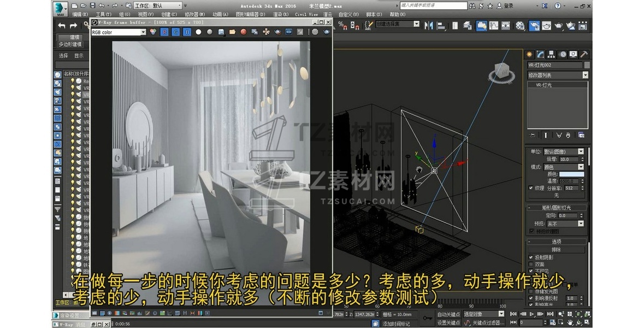Open the 3ds Max application menu
The width and height of the screenshot is (644, 328).
point(61,9)
